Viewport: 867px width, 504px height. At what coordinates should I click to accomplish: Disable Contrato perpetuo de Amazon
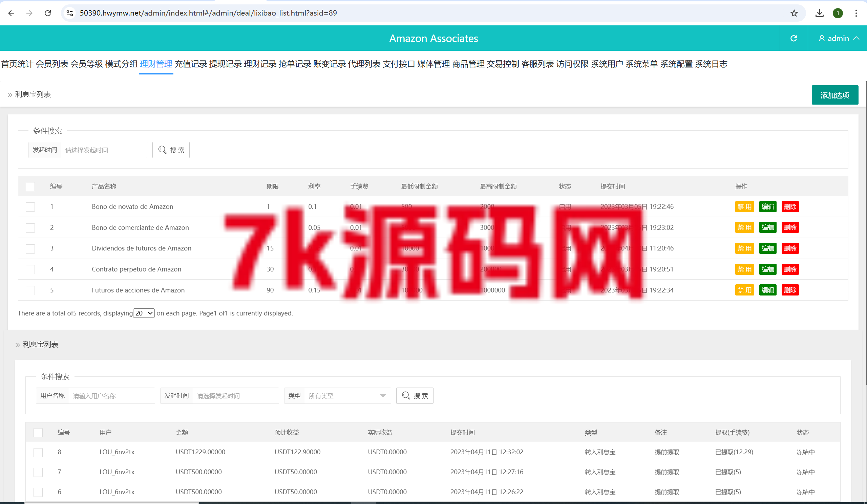(x=744, y=269)
